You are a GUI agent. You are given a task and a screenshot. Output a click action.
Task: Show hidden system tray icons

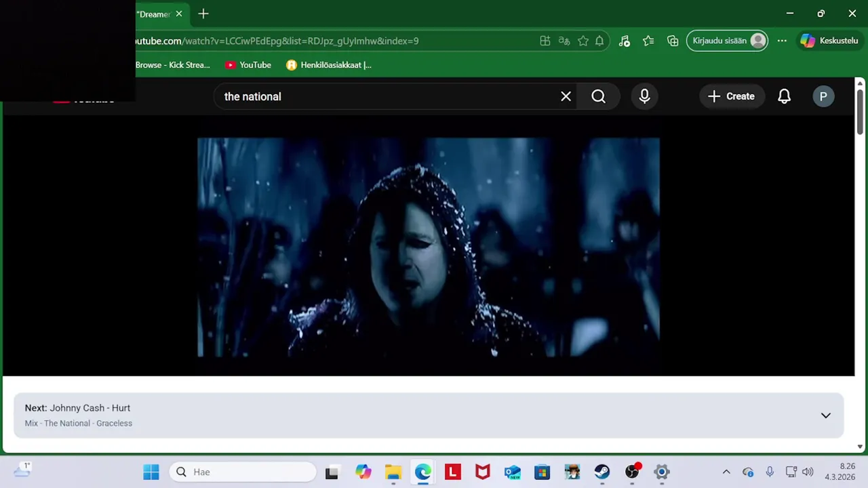pos(726,472)
